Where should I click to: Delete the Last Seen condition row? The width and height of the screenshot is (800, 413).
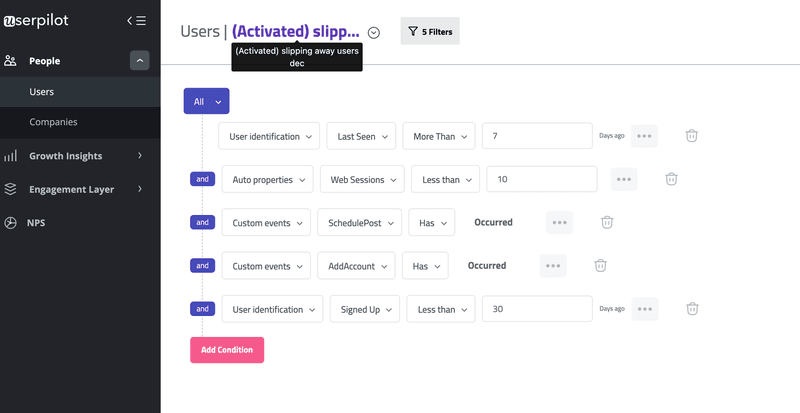[691, 135]
